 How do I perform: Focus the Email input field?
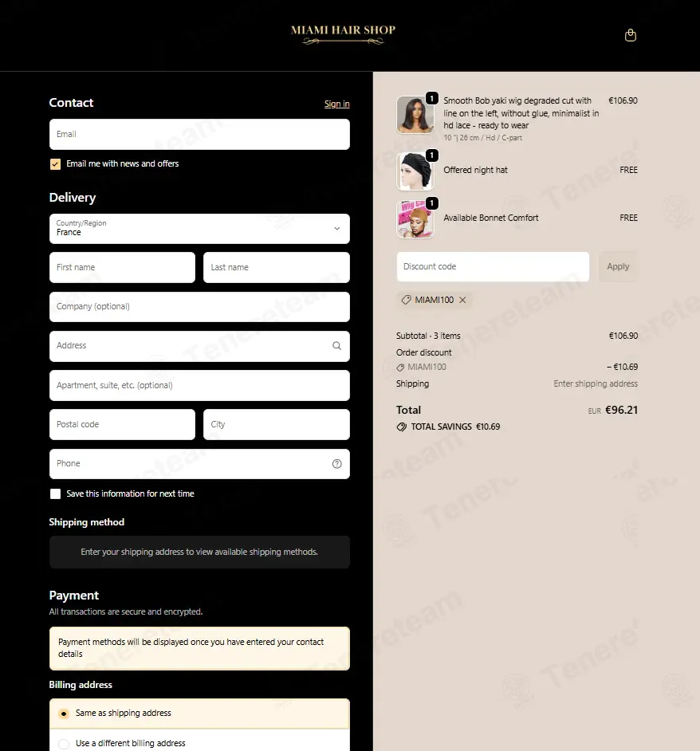(x=199, y=134)
